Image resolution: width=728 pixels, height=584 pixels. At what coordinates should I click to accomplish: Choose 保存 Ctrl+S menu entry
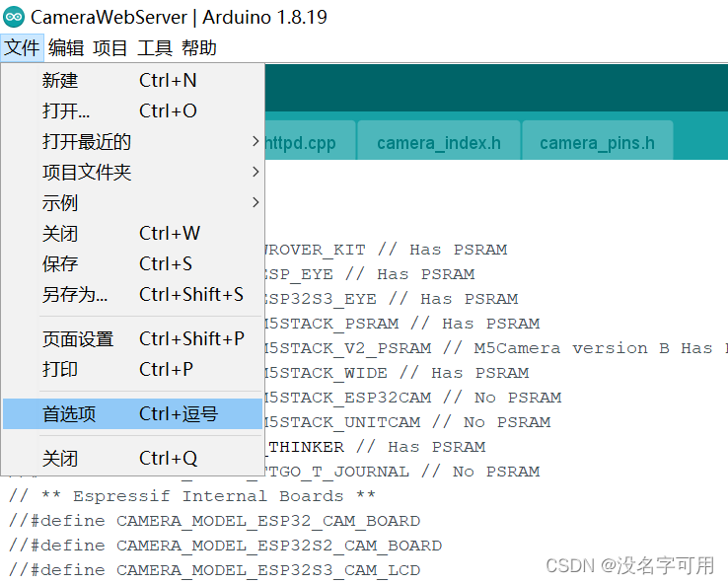coord(133,264)
